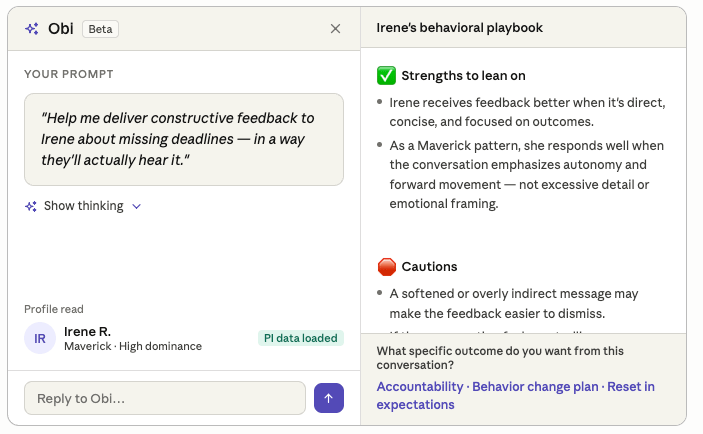Viewport: 703px width, 434px height.
Task: Click the IR avatar circle
Action: pos(40,338)
